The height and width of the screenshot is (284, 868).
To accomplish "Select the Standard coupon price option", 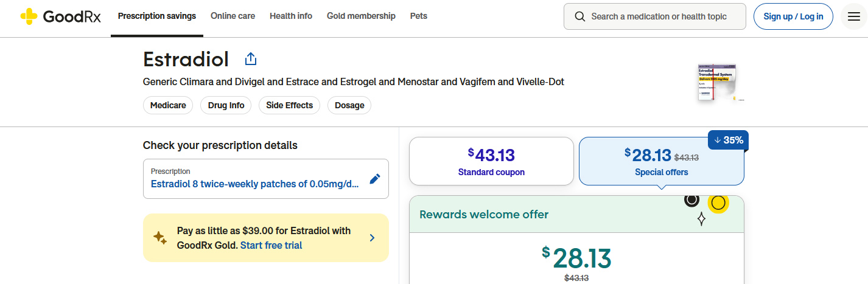I will tap(491, 161).
